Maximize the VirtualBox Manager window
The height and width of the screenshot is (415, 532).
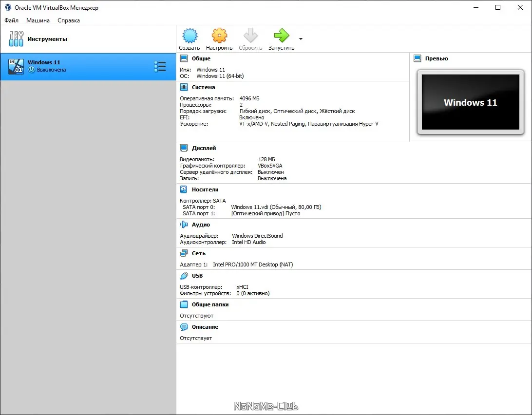tap(498, 7)
